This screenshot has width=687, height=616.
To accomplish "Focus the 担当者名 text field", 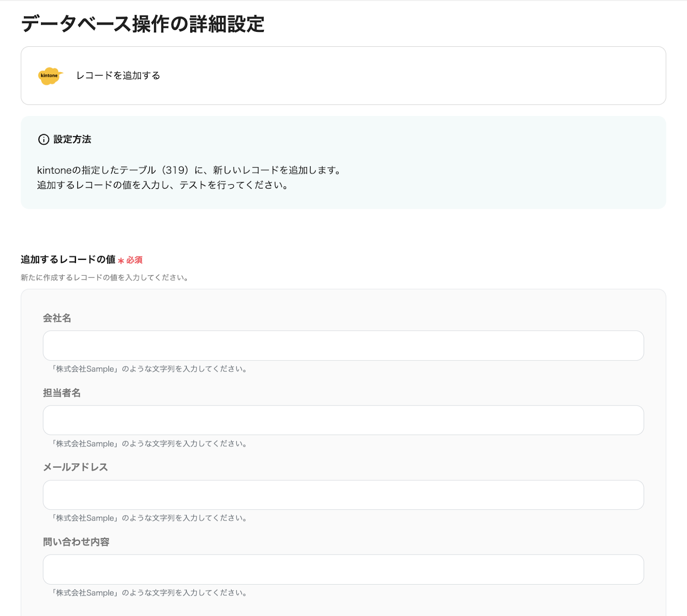I will [x=343, y=420].
